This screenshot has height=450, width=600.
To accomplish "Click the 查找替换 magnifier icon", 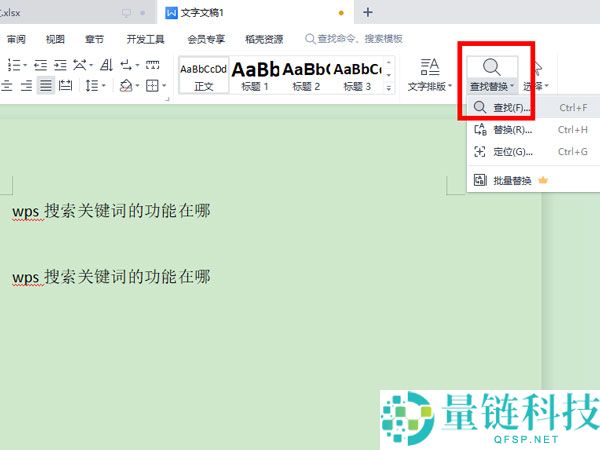I will point(492,67).
